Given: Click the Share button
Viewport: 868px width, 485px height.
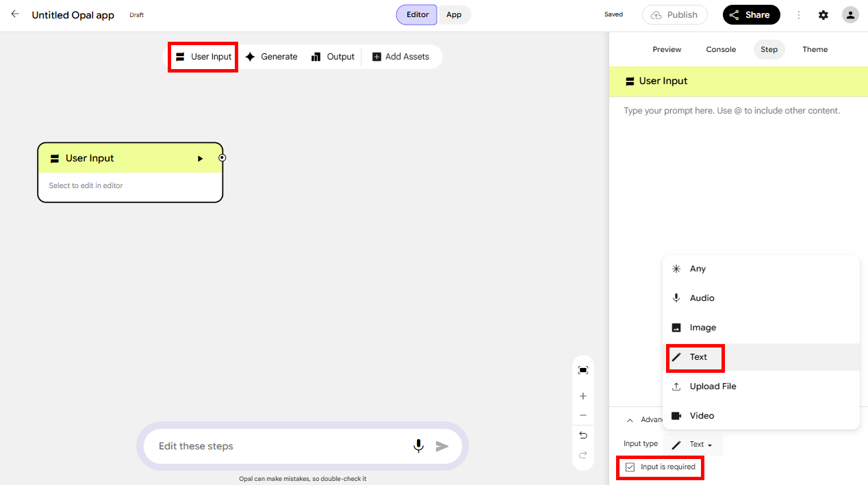Looking at the screenshot, I should tap(751, 15).
